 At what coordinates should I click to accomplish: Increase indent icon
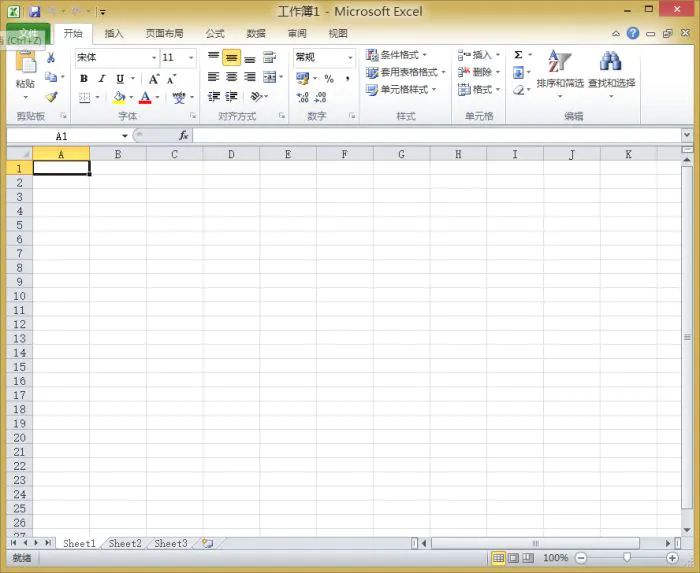[231, 96]
